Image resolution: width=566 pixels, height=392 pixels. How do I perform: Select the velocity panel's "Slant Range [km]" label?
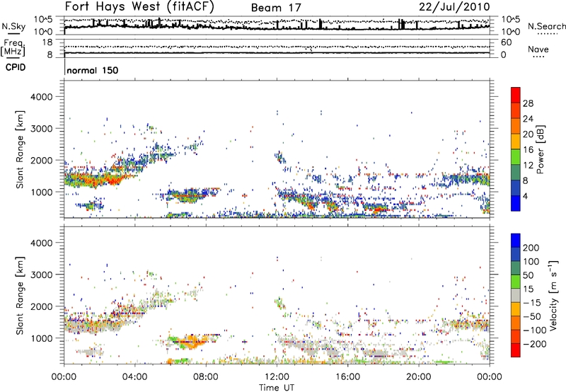pos(21,296)
